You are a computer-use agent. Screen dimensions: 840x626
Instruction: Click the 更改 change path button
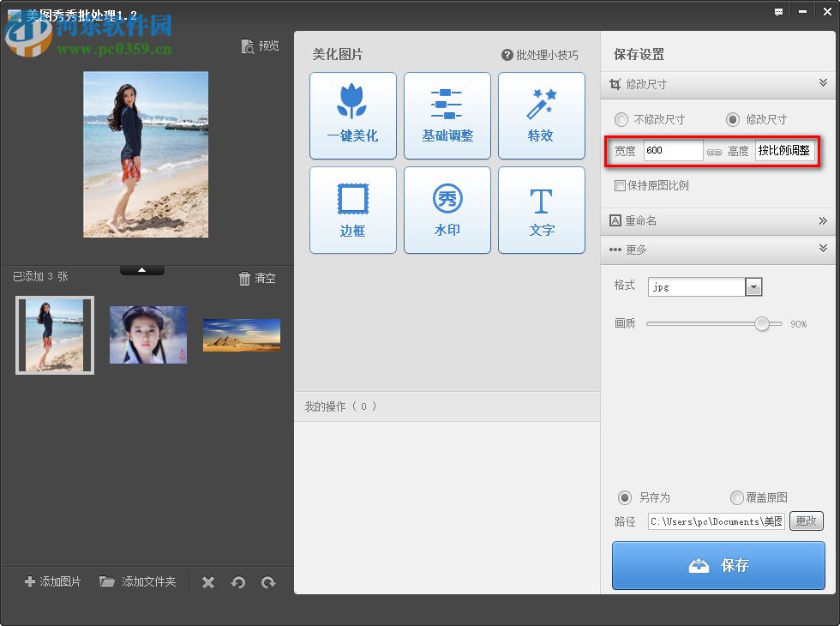(x=806, y=521)
